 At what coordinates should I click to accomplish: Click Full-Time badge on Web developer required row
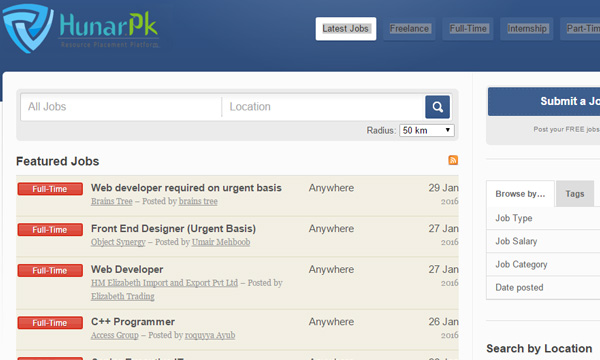pyautogui.click(x=50, y=189)
